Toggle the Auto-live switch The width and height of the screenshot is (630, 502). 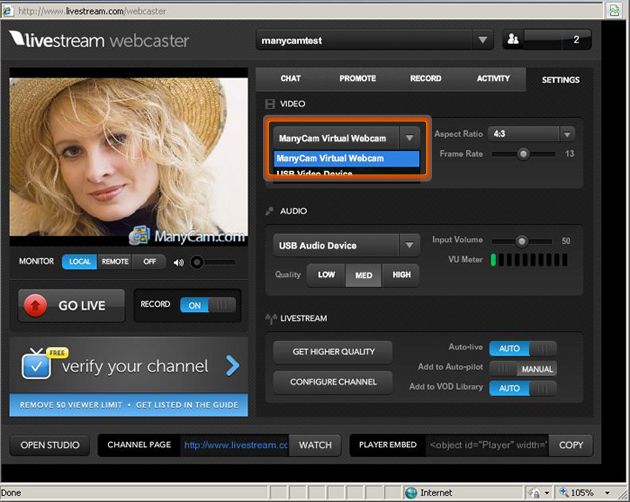(x=525, y=348)
